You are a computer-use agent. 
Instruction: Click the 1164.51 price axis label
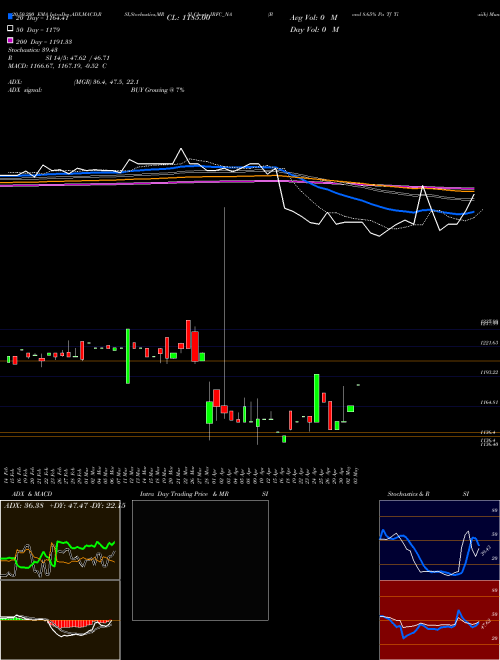(489, 402)
